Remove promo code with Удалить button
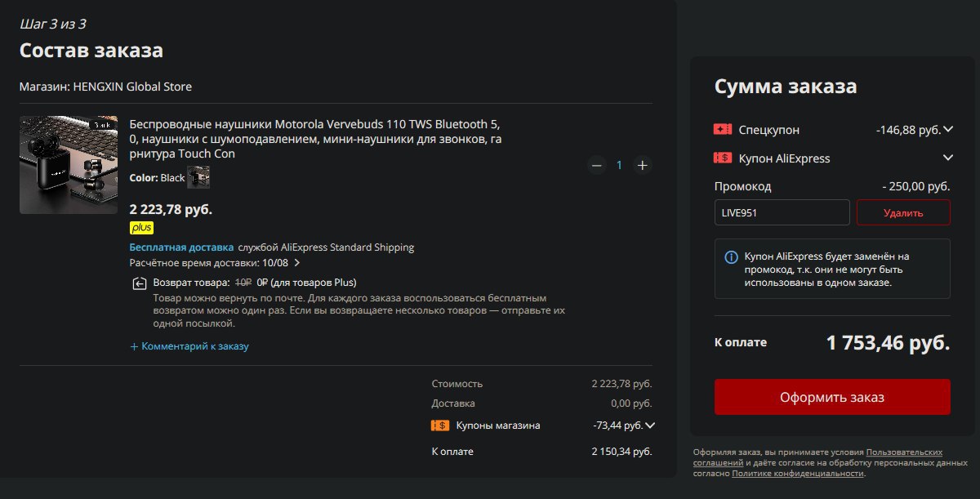 tap(903, 212)
